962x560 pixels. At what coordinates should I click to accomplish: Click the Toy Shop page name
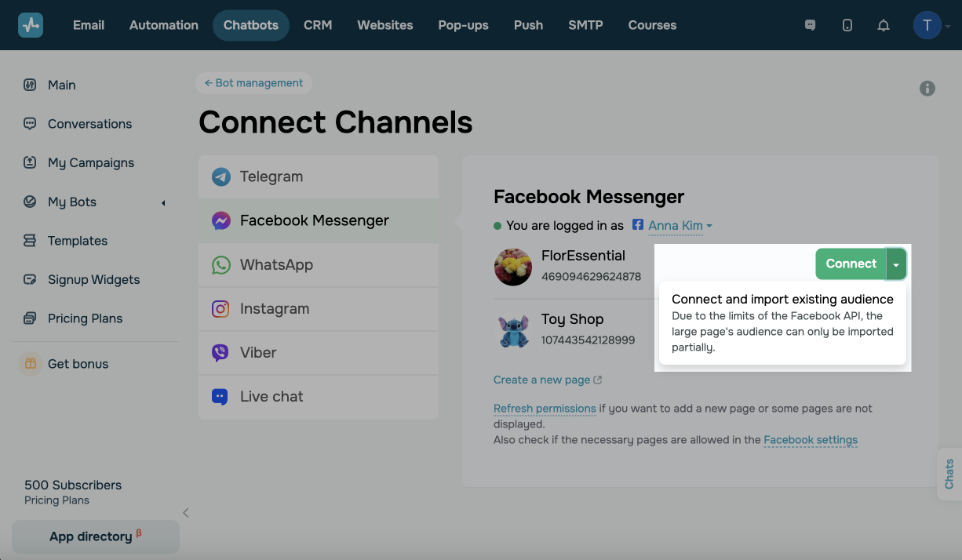572,319
